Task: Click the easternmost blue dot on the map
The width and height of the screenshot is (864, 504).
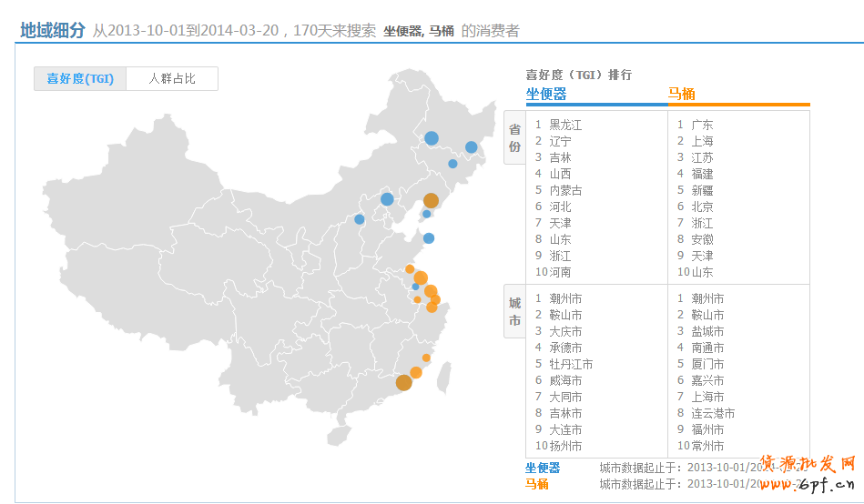Action: [471, 147]
